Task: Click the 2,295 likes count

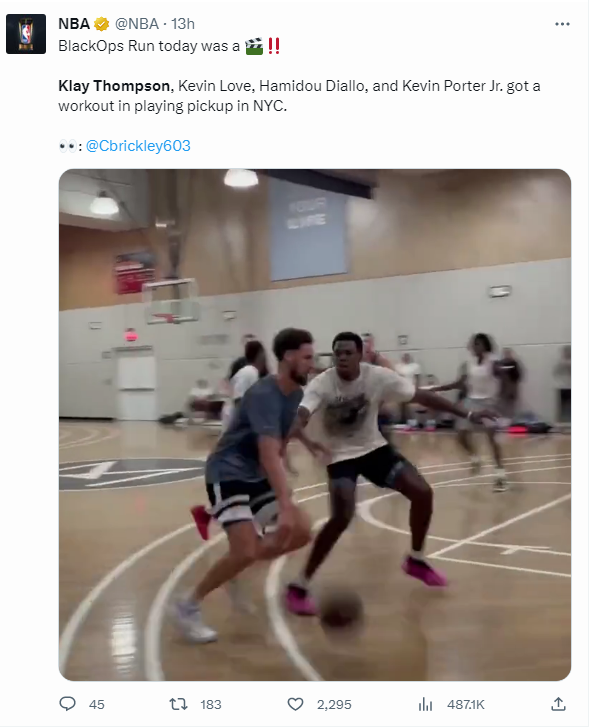Action: pyautogui.click(x=334, y=705)
